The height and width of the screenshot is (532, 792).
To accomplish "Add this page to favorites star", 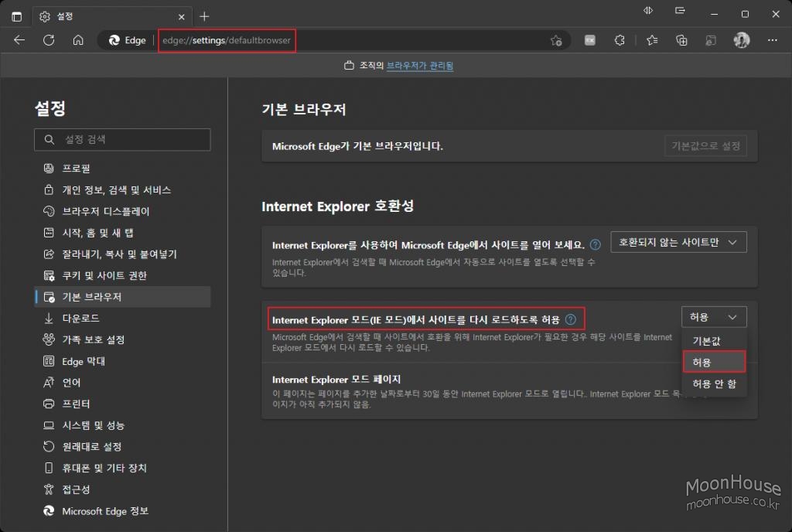I will (556, 40).
